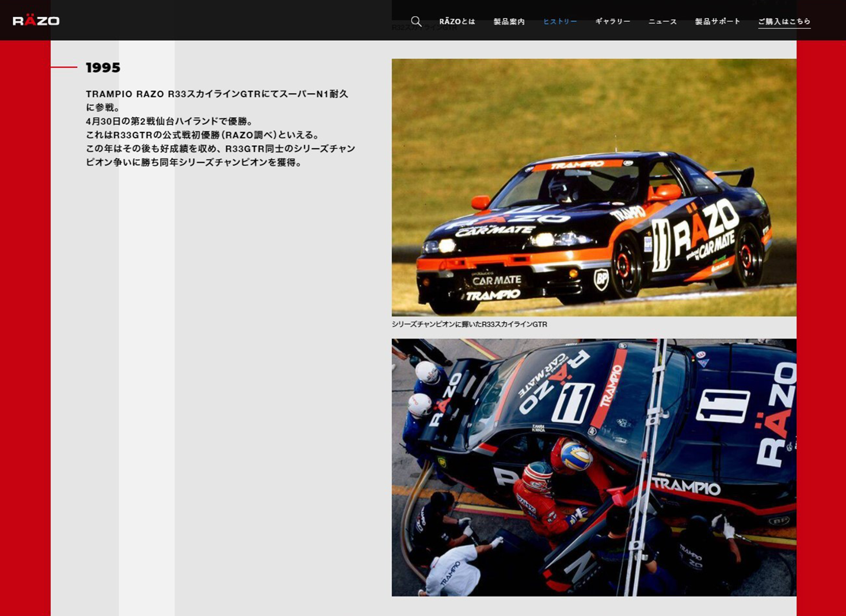Click the 1995 year heading

tap(103, 67)
